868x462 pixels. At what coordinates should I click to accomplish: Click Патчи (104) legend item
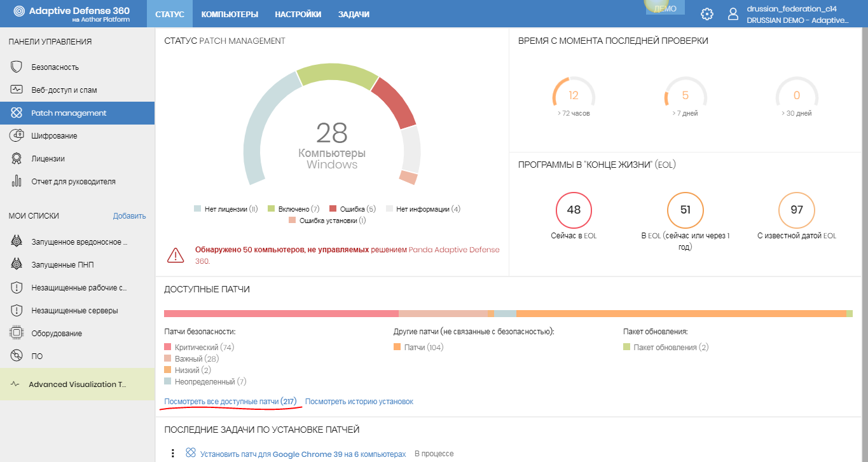[418, 347]
